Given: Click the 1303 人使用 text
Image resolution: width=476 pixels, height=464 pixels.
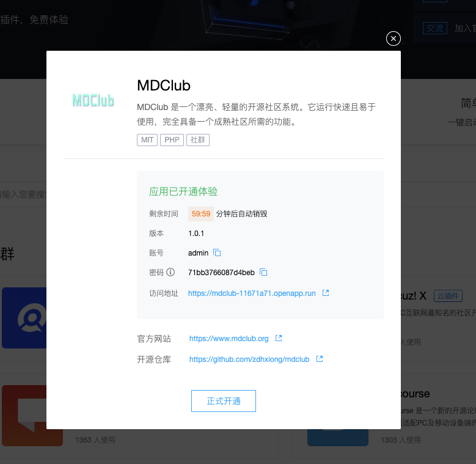Looking at the screenshot, I should (401, 440).
